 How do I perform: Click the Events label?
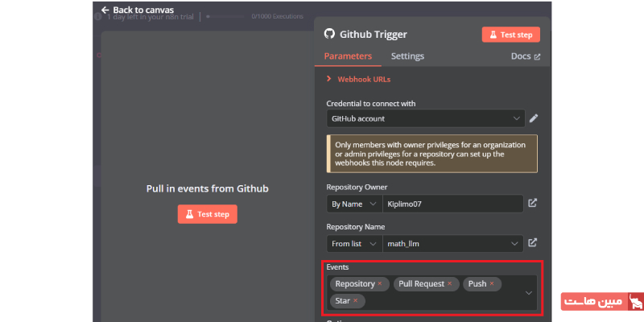click(337, 267)
